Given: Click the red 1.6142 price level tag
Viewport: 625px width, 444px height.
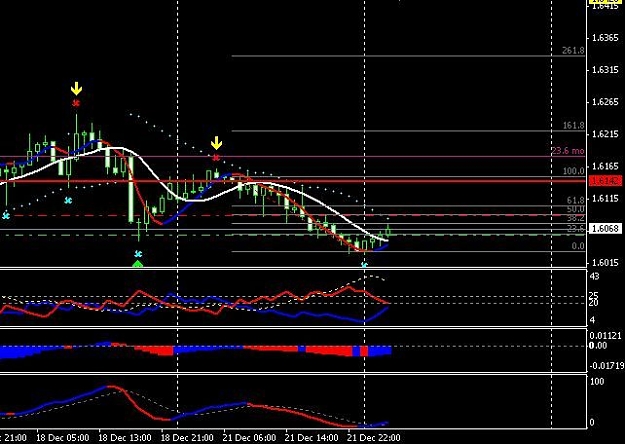Looking at the screenshot, I should [x=605, y=181].
